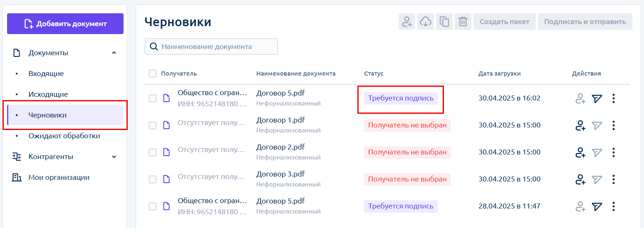Click the file icon next to Договор 1.pdf

coord(166,125)
